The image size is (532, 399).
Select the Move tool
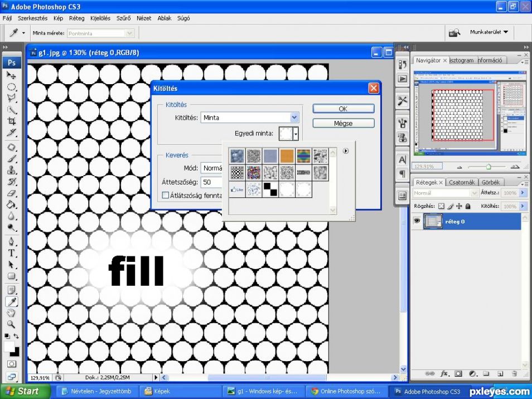12,75
